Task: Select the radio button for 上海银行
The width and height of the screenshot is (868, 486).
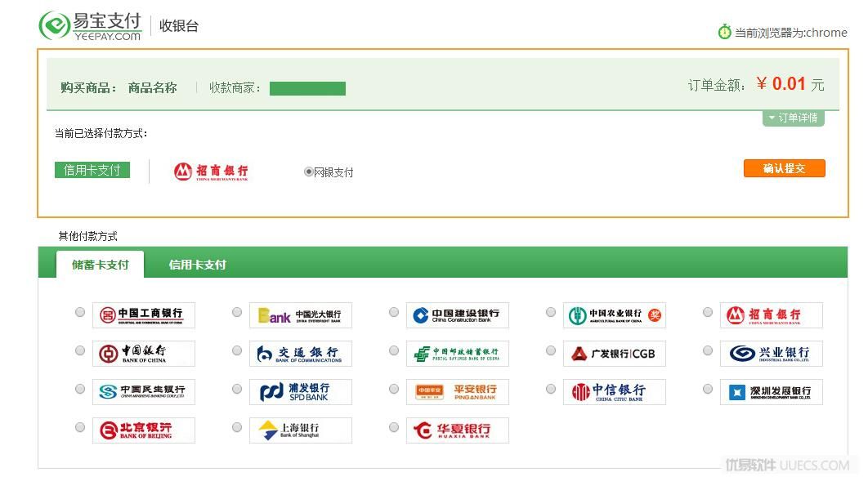Action: (237, 427)
